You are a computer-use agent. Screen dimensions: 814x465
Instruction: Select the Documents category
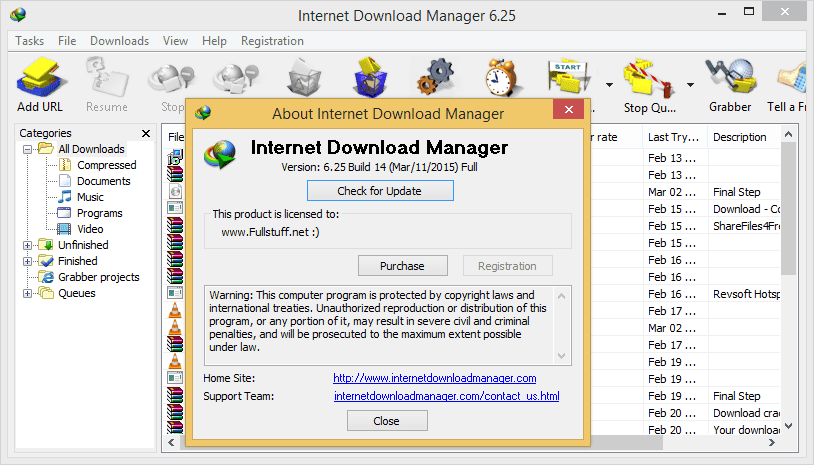(x=103, y=181)
